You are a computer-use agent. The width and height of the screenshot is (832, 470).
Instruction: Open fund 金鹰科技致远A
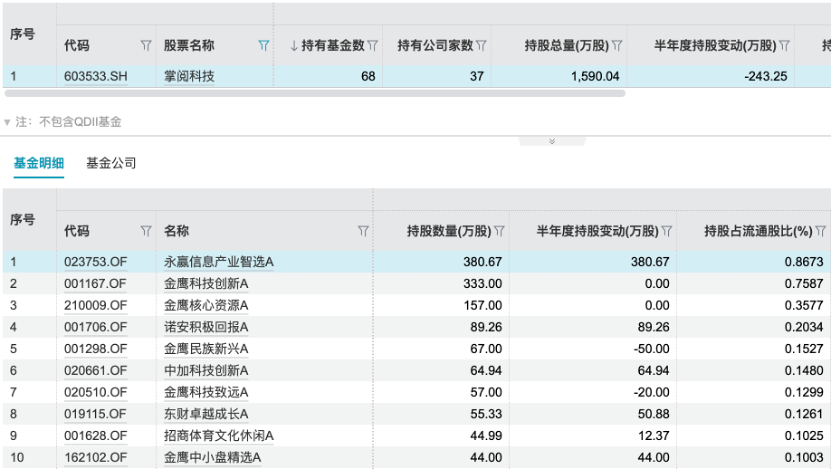(x=206, y=392)
